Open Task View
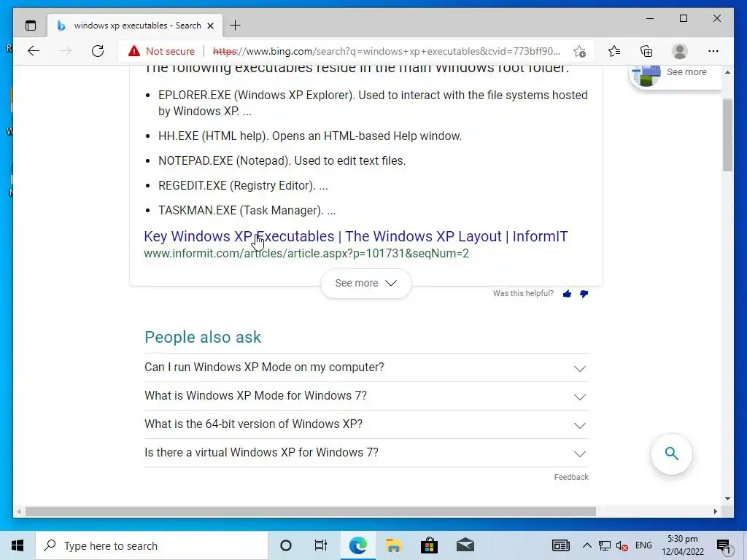The height and width of the screenshot is (560, 747). (321, 545)
